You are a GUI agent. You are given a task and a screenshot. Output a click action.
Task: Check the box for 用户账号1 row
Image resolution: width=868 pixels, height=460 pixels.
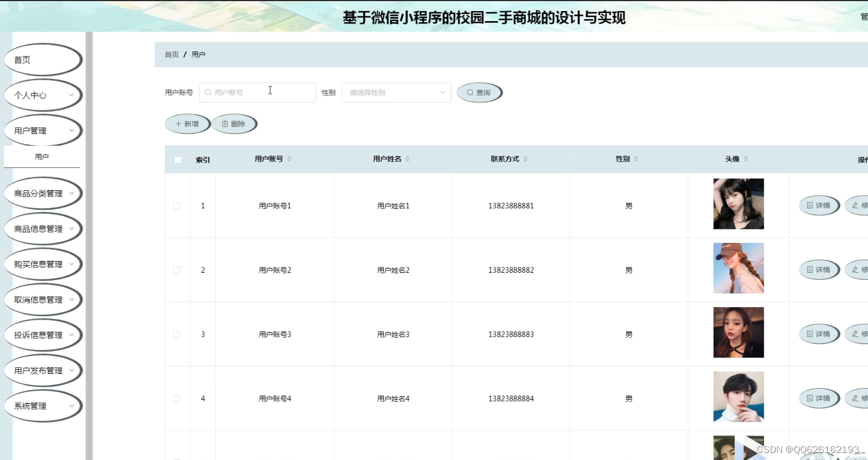pos(177,206)
